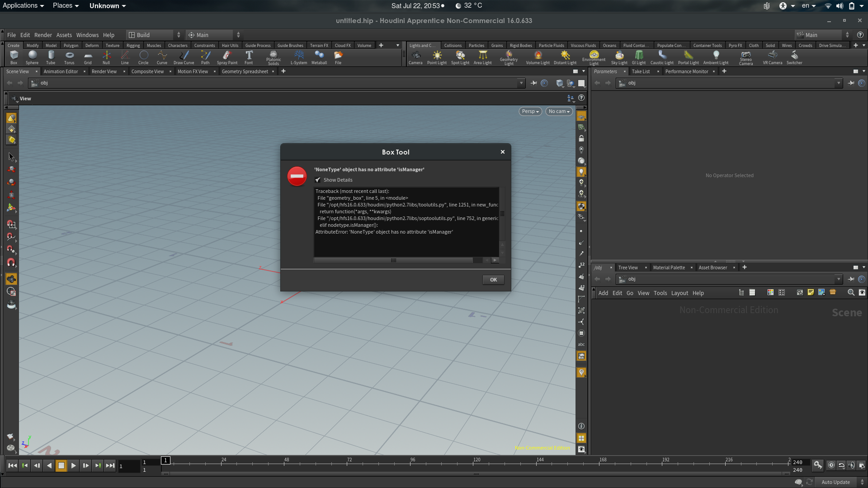Click the L-System shelf tool
Viewport: 868px width, 488px height.
pyautogui.click(x=298, y=57)
